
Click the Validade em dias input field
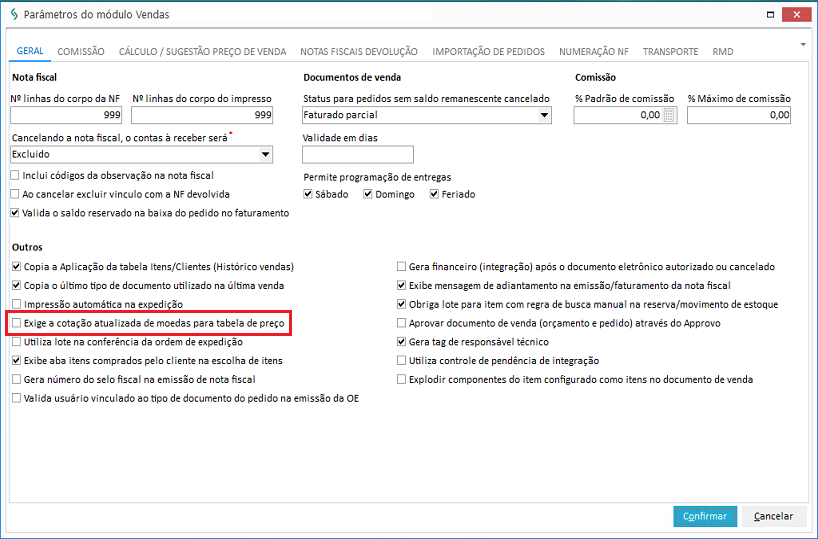pyautogui.click(x=357, y=154)
